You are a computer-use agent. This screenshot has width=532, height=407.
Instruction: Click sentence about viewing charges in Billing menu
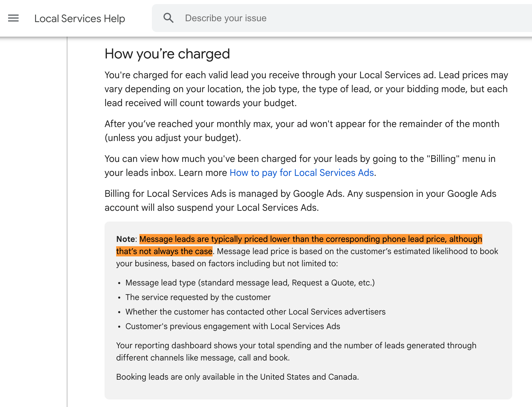tap(300, 159)
